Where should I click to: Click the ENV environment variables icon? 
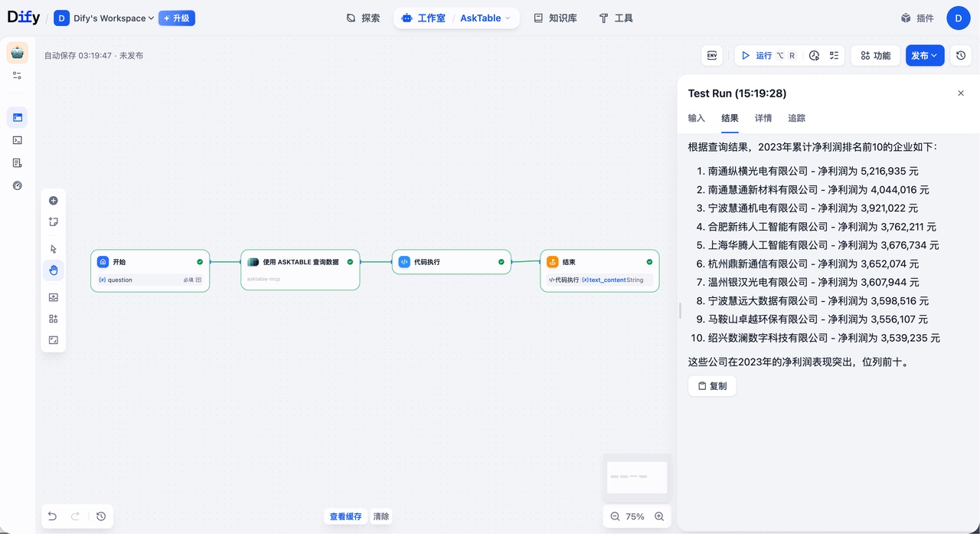point(711,55)
